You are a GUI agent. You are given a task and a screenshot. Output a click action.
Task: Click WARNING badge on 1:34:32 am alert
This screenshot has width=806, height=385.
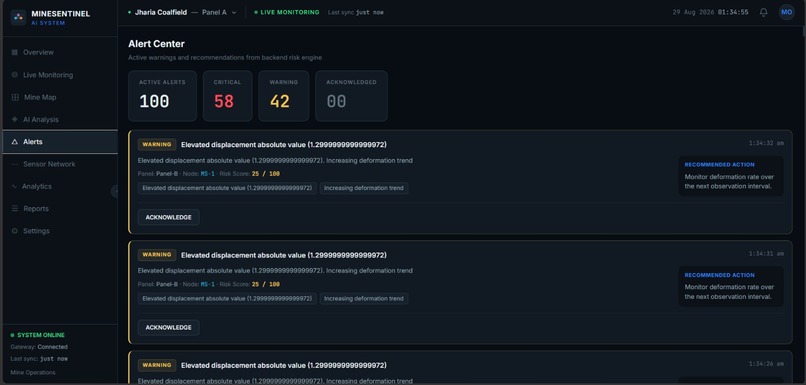click(157, 144)
